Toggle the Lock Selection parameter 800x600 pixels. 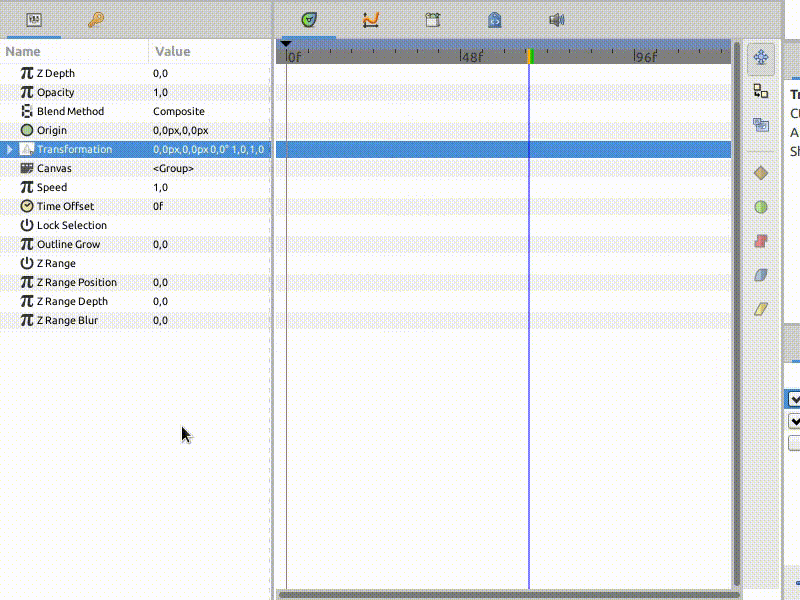(x=27, y=225)
